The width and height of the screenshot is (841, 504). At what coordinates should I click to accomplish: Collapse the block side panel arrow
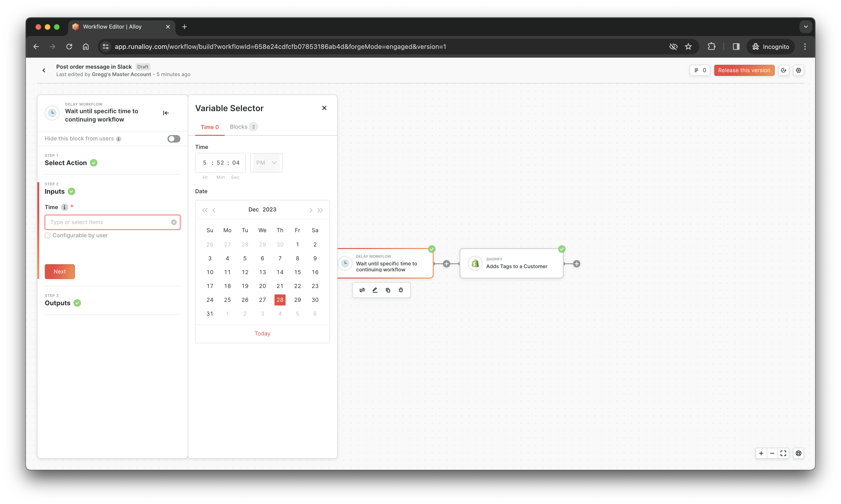pyautogui.click(x=166, y=113)
